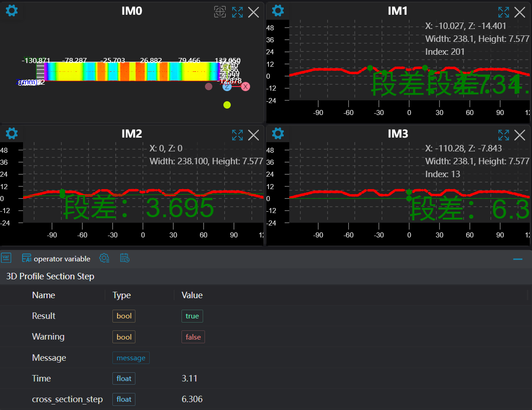Click the var variables icon

(x=6, y=258)
